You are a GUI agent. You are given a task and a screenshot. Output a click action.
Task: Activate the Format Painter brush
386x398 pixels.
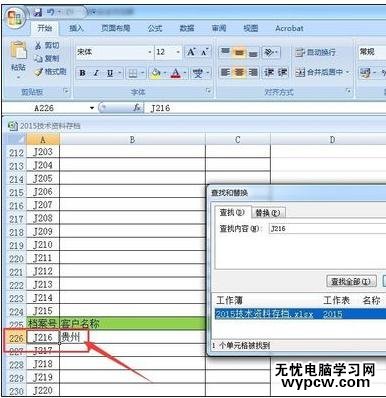(39, 71)
